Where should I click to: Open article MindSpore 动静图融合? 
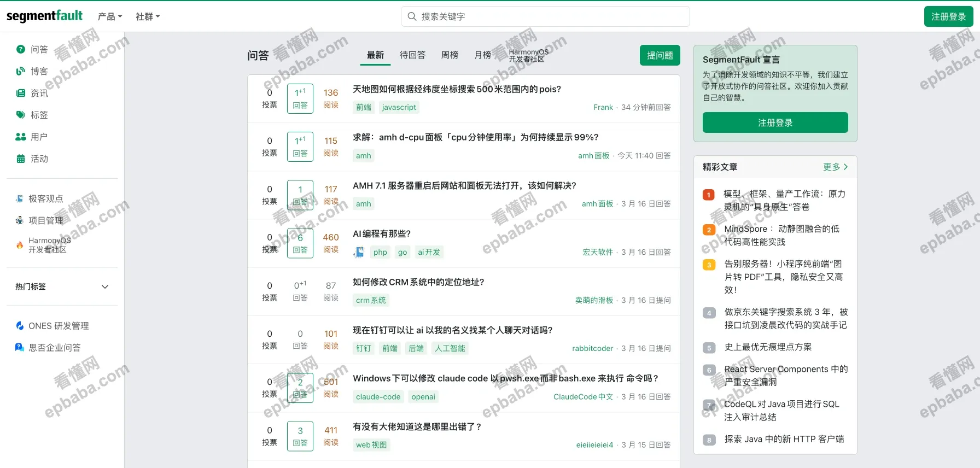point(782,235)
